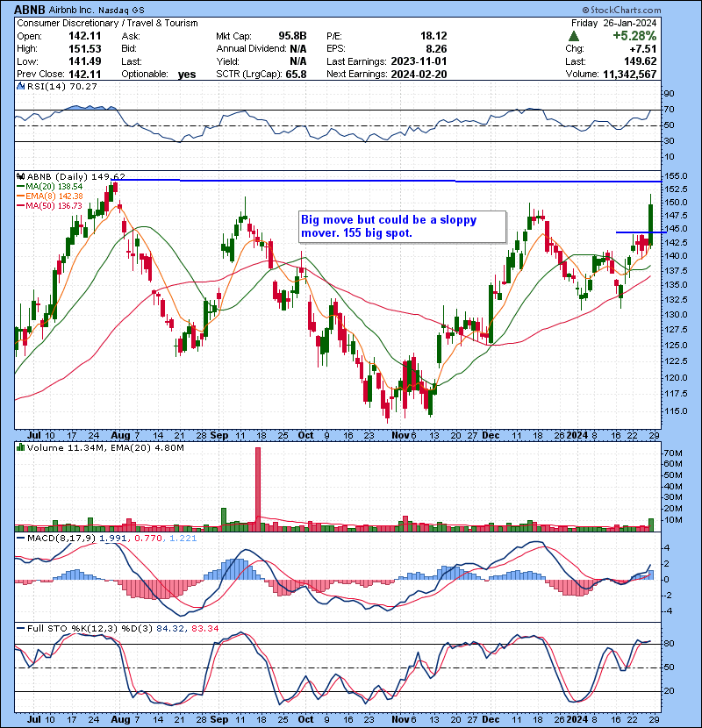Select the ABNB ticker symbol in the header
The height and width of the screenshot is (728, 702).
click(x=29, y=10)
